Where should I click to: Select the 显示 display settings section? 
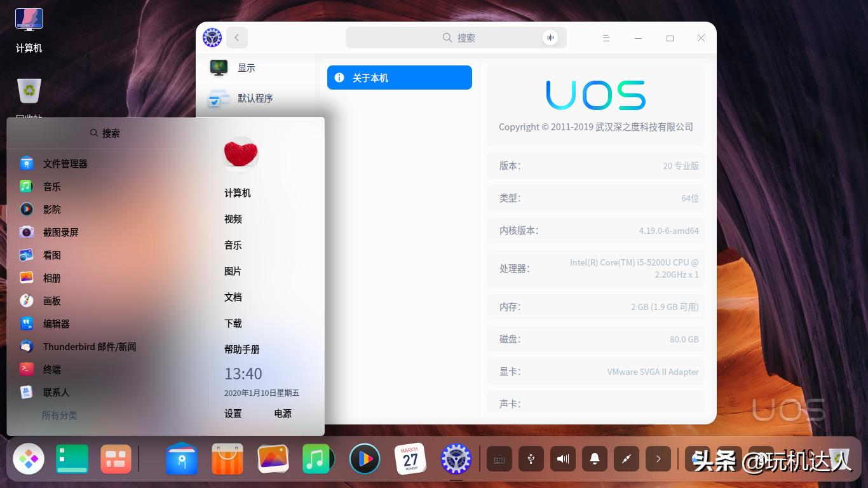coord(247,67)
